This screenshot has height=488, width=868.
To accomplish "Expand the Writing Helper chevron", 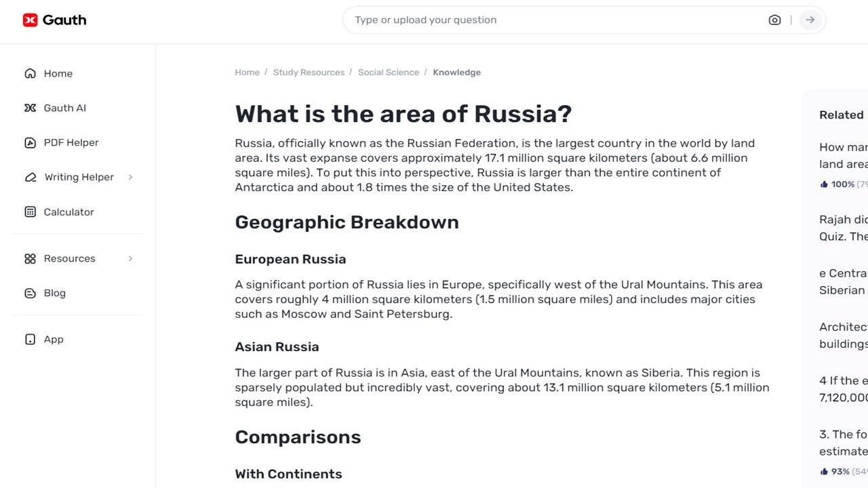I will coord(130,178).
